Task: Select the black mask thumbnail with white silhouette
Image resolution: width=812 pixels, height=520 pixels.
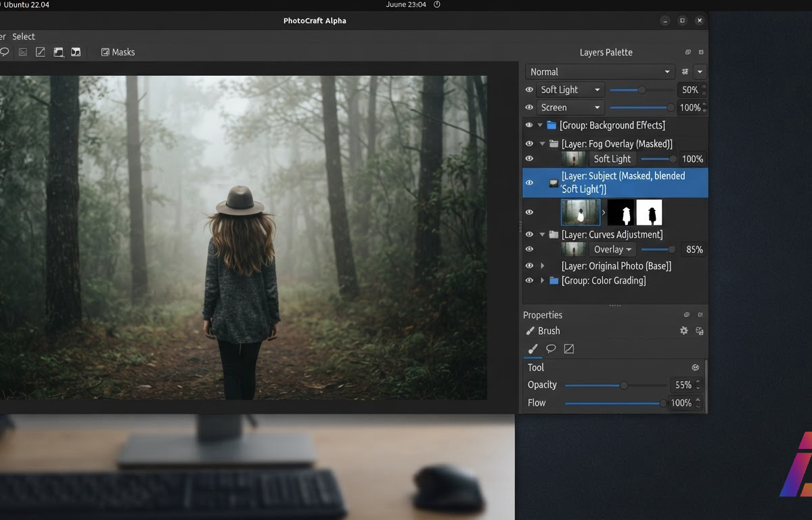Action: tap(621, 212)
